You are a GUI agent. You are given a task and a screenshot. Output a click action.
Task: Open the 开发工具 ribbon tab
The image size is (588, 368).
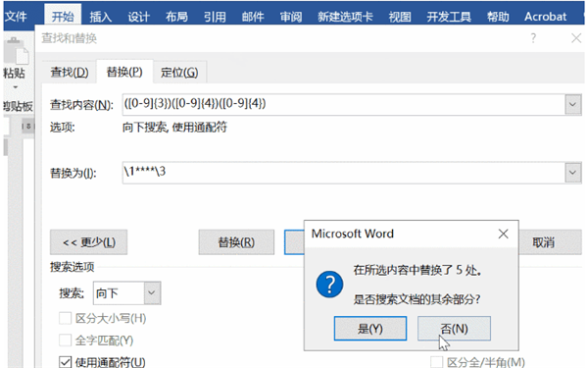(449, 17)
